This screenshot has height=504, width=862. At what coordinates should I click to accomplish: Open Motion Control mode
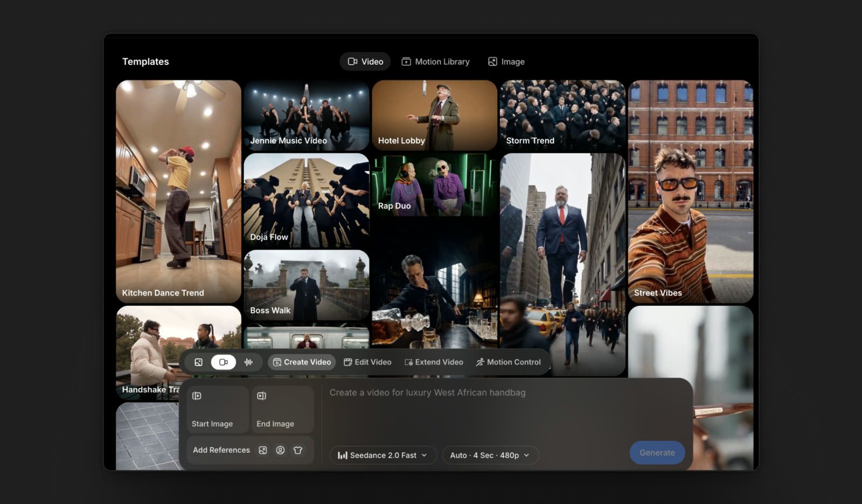[508, 362]
